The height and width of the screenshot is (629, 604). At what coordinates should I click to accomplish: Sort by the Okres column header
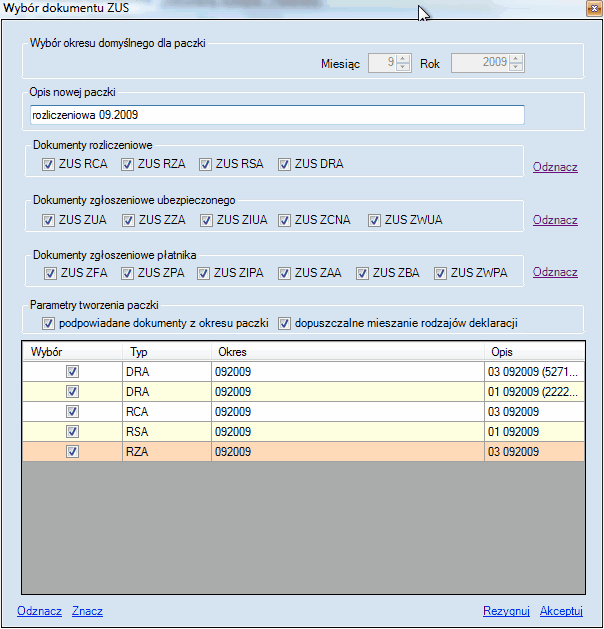(348, 352)
